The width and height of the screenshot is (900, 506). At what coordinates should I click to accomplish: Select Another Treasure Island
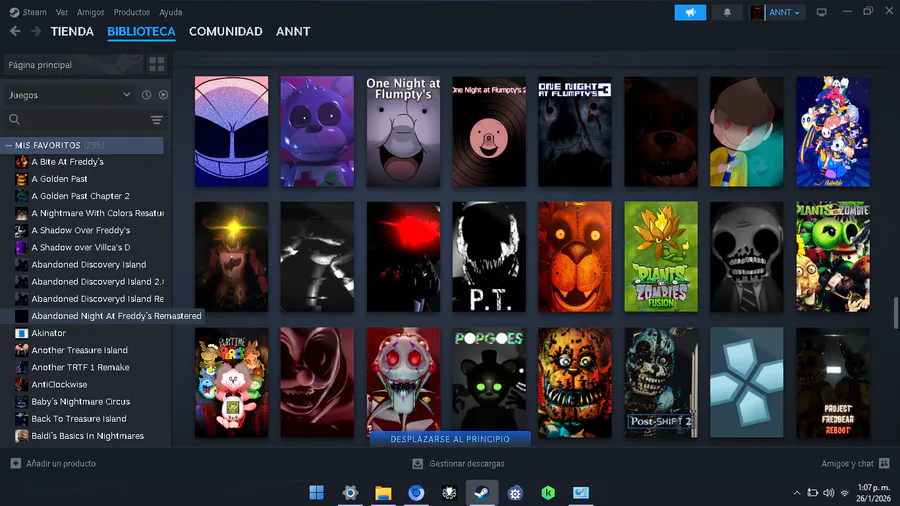(x=79, y=350)
